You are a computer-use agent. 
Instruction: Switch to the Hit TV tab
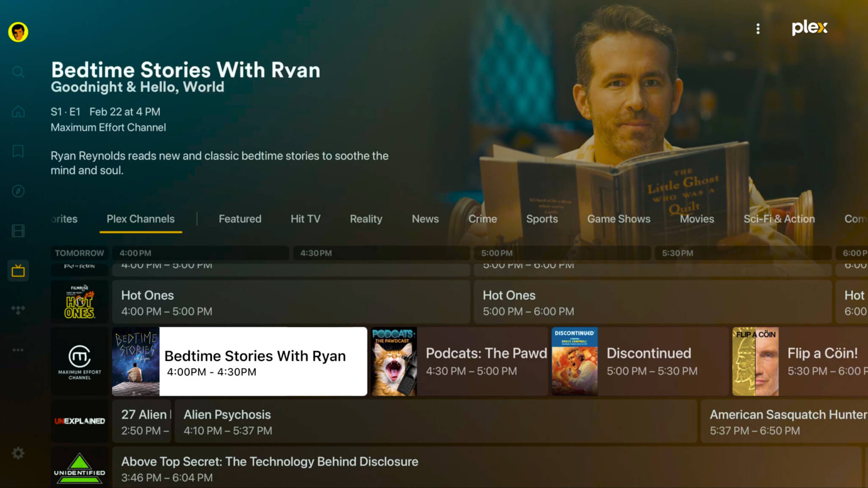tap(306, 219)
